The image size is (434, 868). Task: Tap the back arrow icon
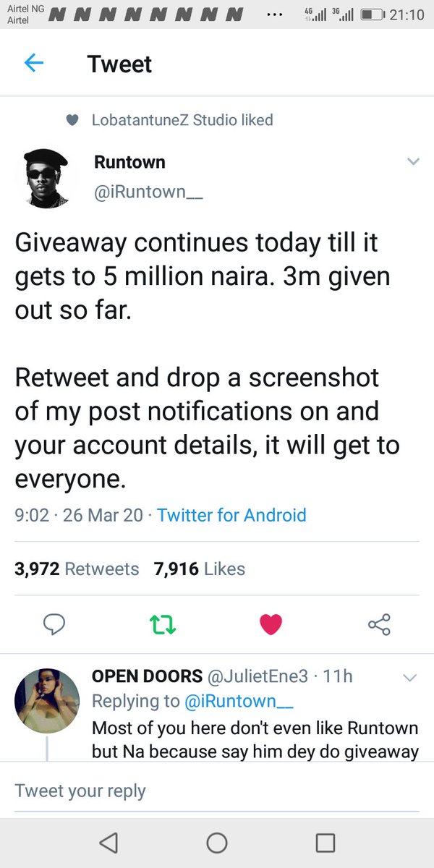click(34, 64)
